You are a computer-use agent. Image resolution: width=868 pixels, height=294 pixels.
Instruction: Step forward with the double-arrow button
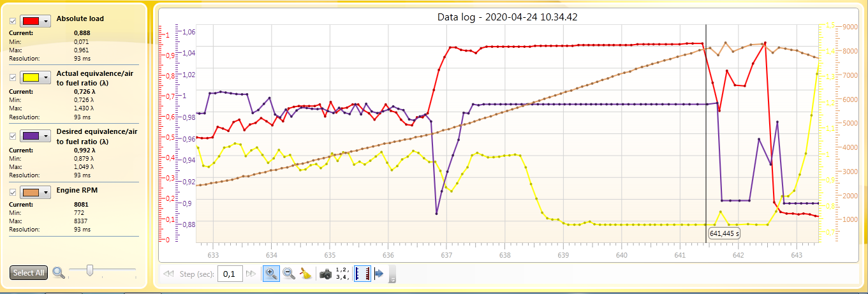pos(251,274)
